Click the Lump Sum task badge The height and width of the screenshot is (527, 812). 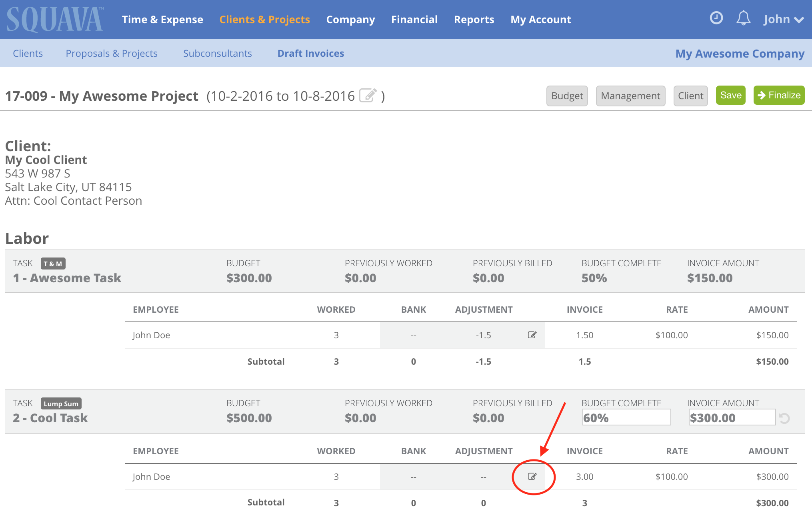coord(61,403)
